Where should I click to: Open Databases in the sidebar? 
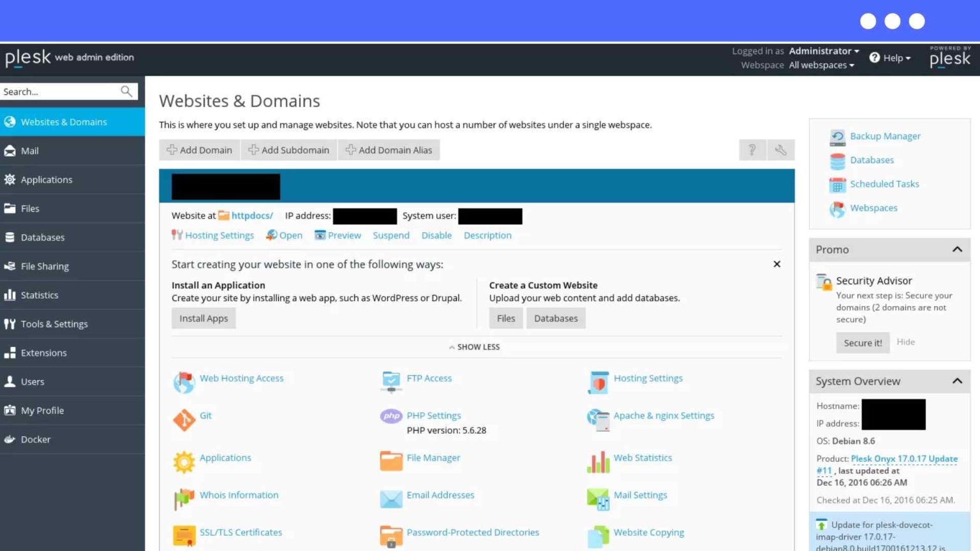coord(72,237)
